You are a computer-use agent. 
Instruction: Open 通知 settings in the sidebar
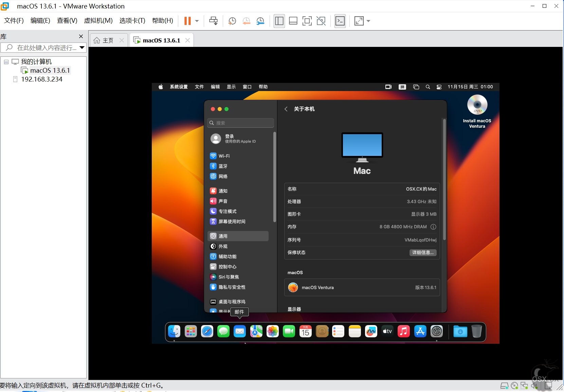point(238,191)
